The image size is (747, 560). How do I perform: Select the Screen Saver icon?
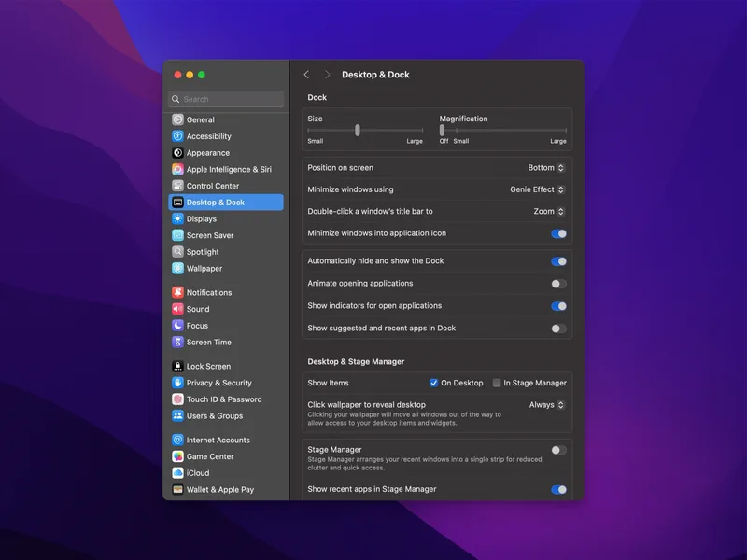coord(177,235)
